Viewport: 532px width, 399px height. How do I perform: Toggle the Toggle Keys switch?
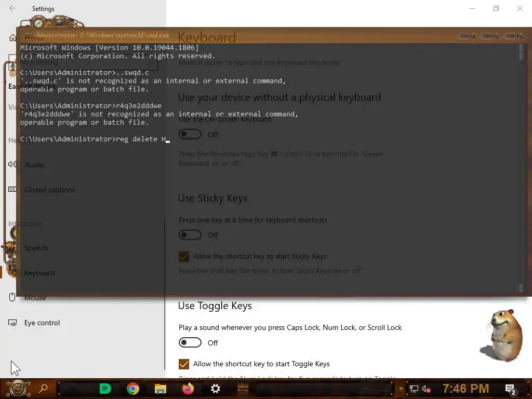(190, 343)
